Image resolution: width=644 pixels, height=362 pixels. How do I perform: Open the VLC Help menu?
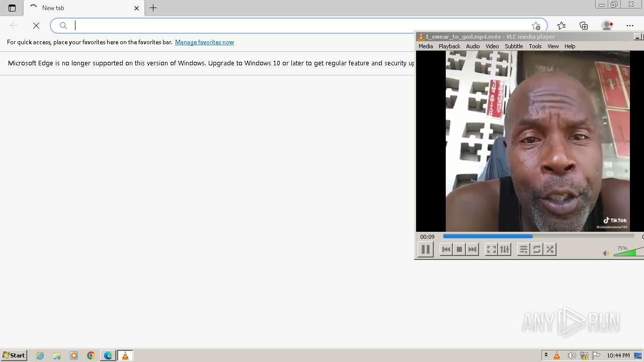pos(570,46)
